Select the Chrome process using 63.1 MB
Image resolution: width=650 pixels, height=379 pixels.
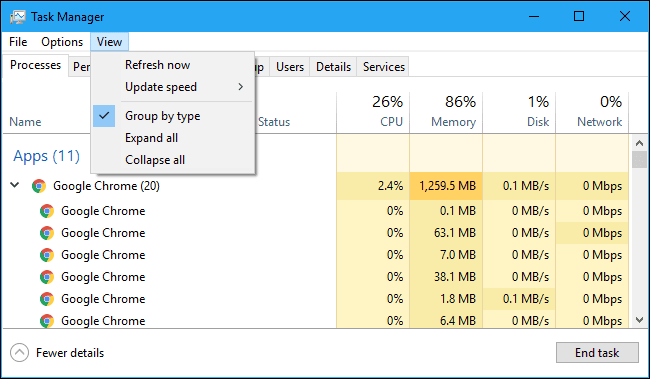coord(316,233)
